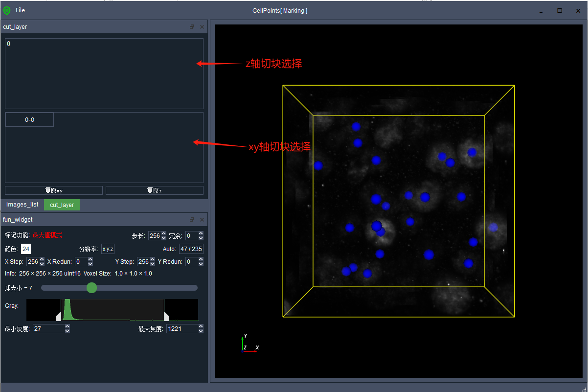Float the cut_layer panel
This screenshot has height=392, width=588.
[x=192, y=27]
